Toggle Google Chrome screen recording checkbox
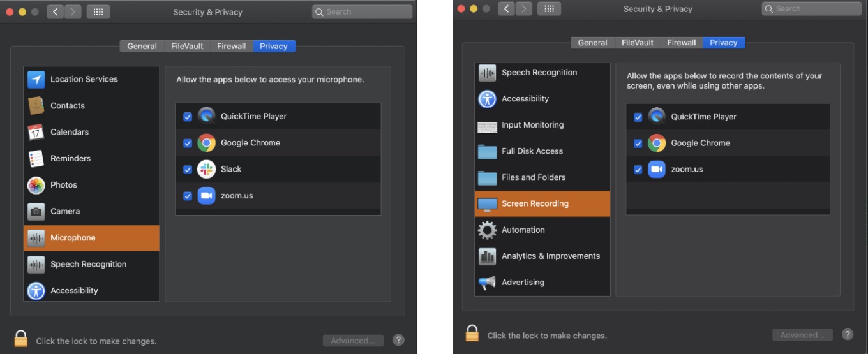The width and height of the screenshot is (868, 354). (638, 144)
